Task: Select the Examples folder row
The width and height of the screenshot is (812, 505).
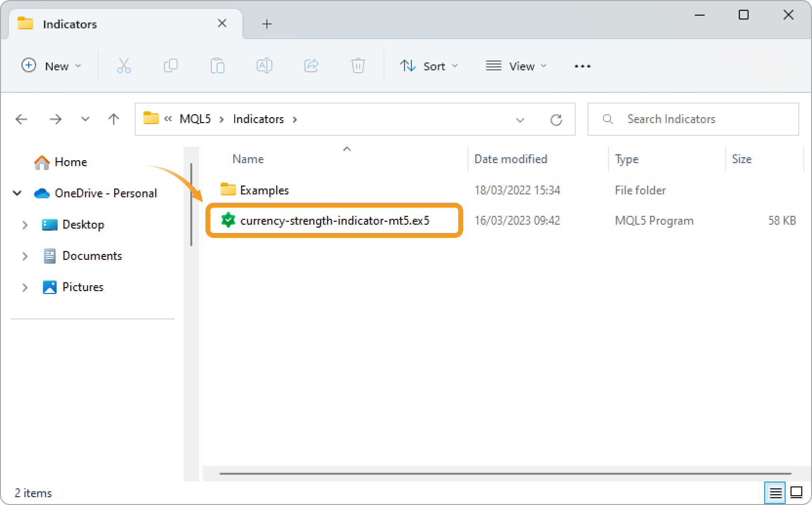Action: [507, 190]
